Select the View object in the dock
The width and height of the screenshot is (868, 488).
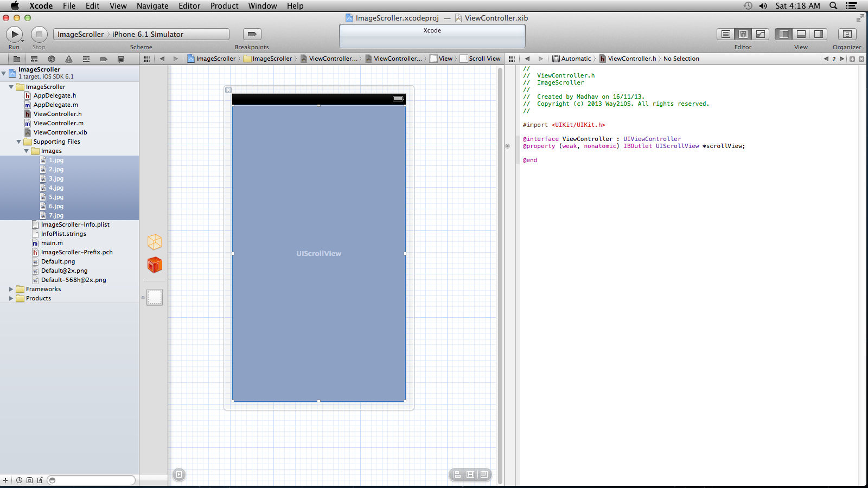tap(155, 297)
